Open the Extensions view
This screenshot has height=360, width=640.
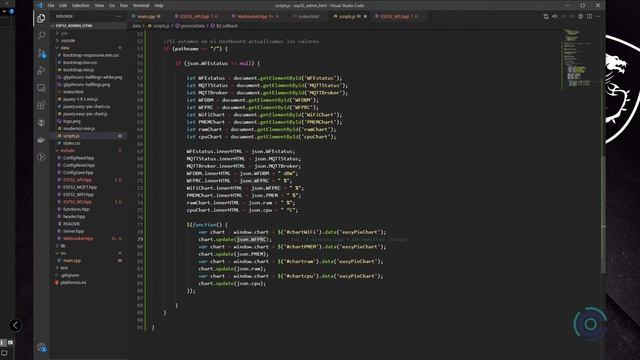click(41, 105)
